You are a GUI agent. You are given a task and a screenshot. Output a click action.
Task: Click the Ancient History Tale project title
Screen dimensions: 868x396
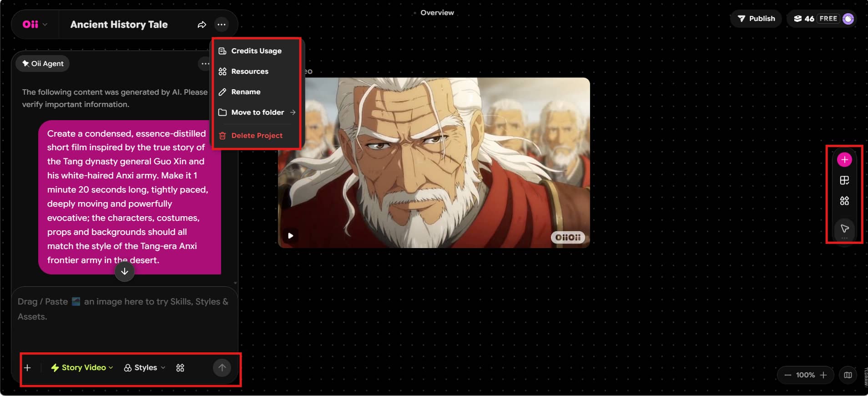119,25
